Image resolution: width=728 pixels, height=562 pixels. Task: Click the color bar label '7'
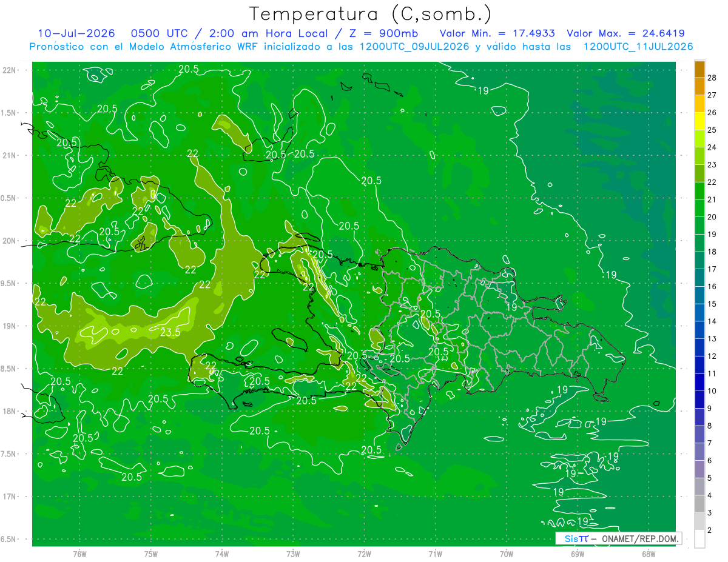click(x=710, y=443)
